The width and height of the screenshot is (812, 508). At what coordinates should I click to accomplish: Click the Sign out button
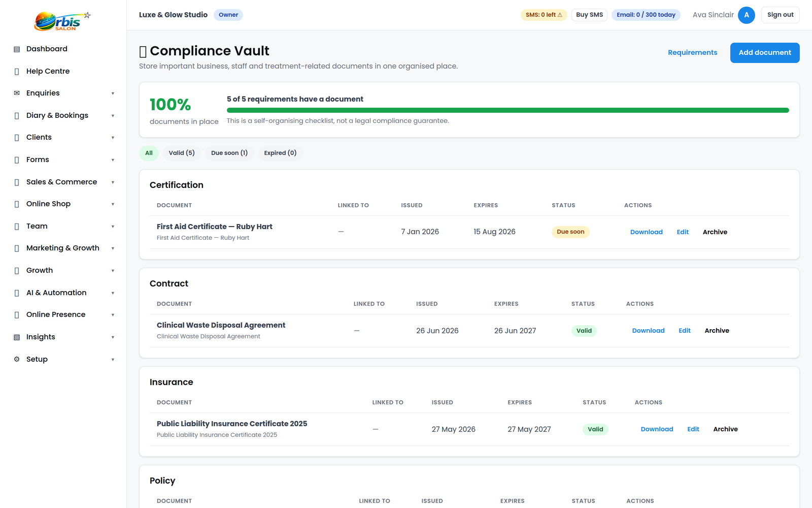(x=780, y=15)
